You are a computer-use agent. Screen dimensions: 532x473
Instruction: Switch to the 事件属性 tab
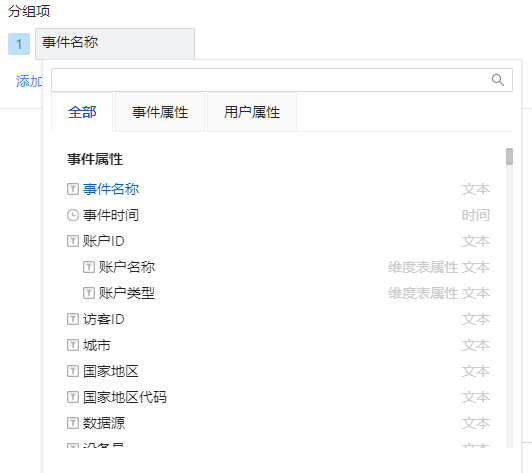coord(160,112)
